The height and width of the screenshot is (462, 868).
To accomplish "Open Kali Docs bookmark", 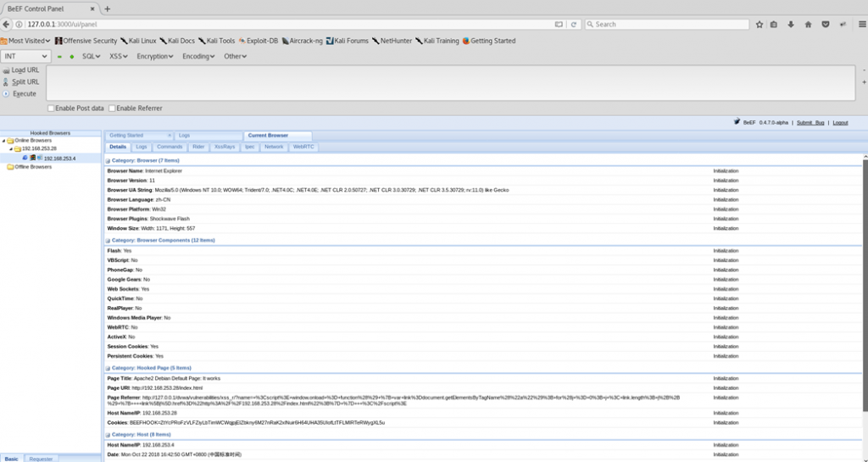I will tap(177, 41).
